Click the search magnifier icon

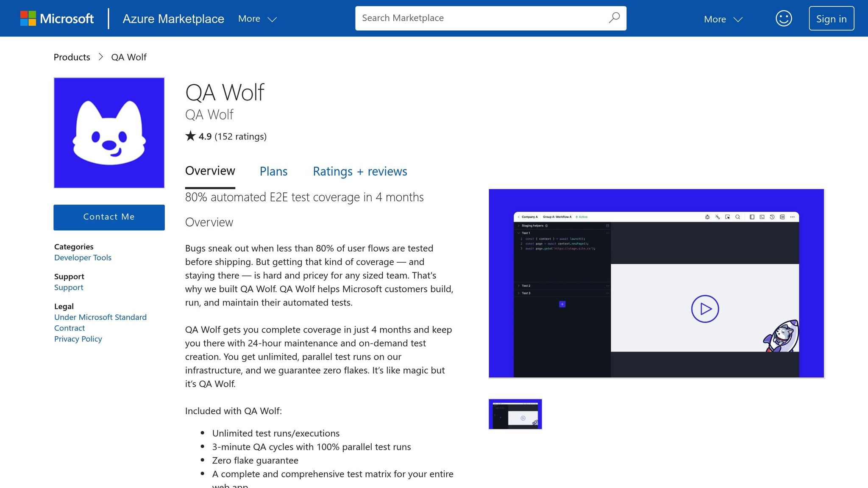[x=614, y=18]
